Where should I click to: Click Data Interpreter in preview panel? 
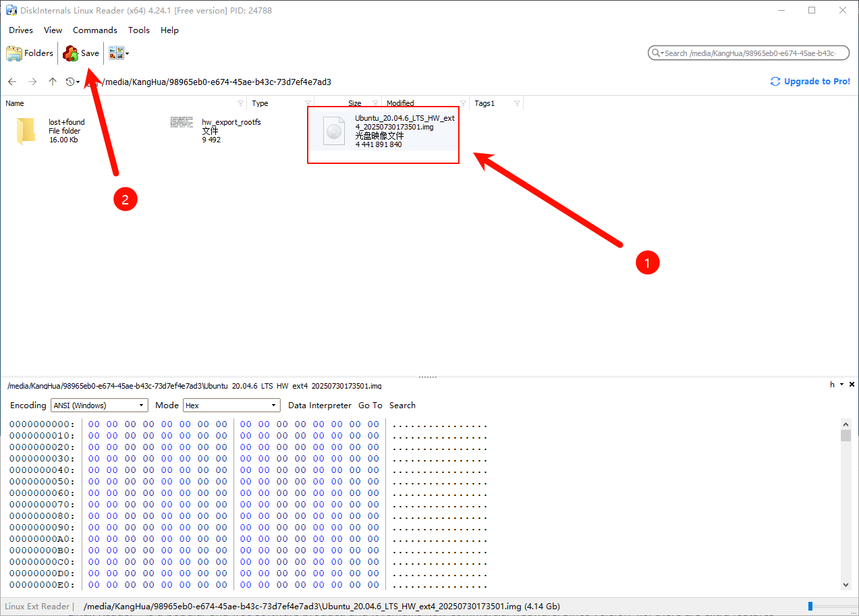[x=320, y=405]
